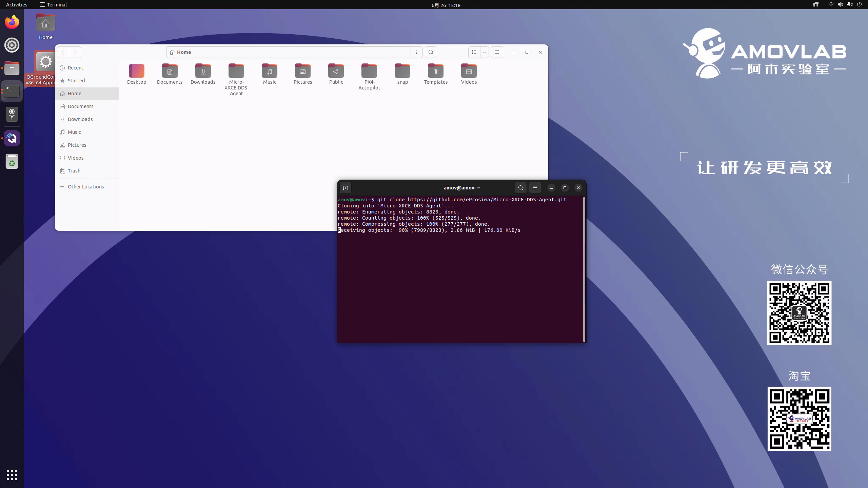Viewport: 868px width, 488px height.
Task: Click the amov@amov Terminal title
Action: coord(462,188)
